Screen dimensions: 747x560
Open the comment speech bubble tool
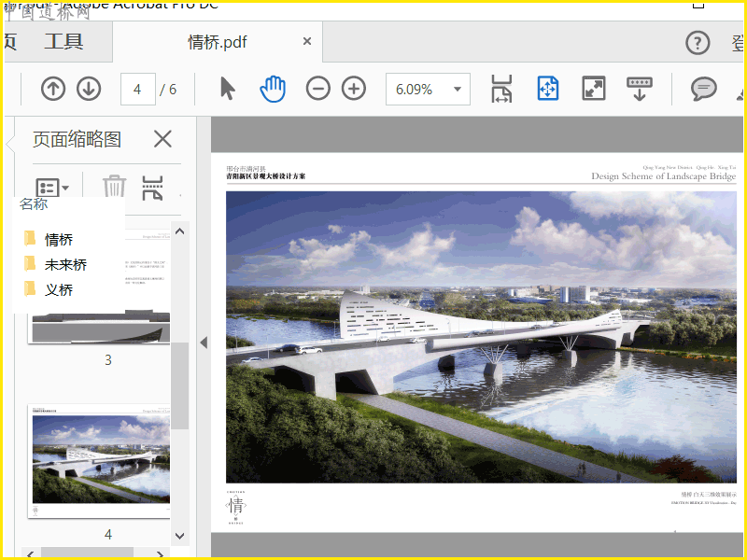coord(703,89)
